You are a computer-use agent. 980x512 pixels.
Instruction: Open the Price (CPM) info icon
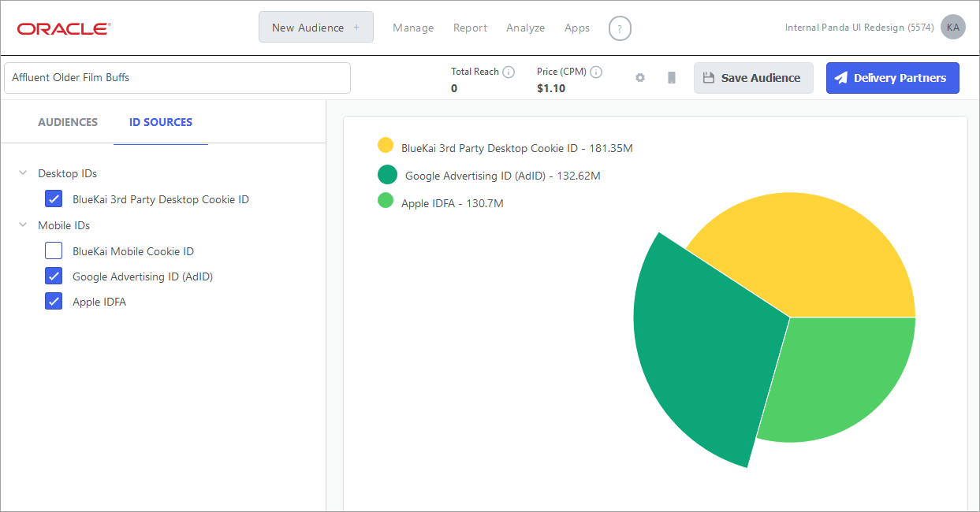[596, 72]
